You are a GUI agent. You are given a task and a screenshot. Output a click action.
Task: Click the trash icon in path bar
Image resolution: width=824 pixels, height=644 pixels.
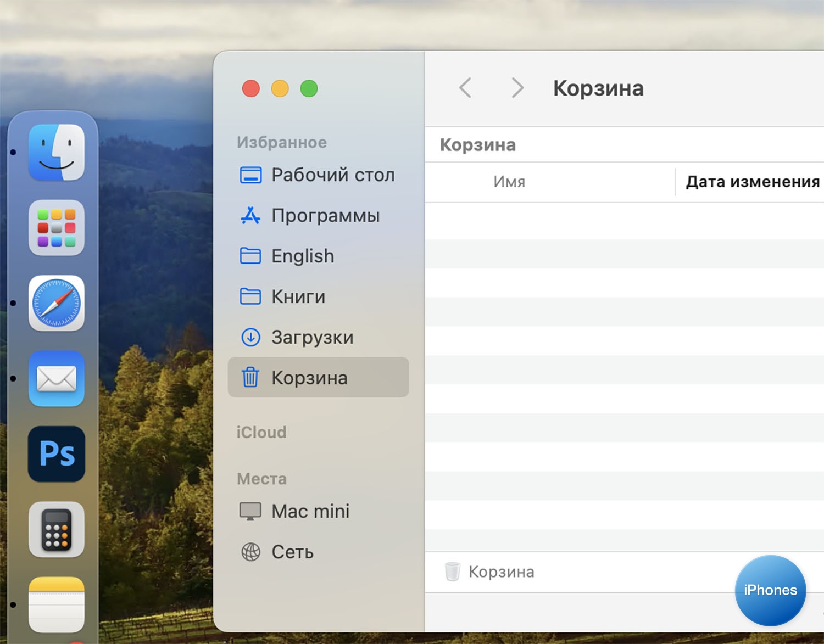pyautogui.click(x=452, y=572)
